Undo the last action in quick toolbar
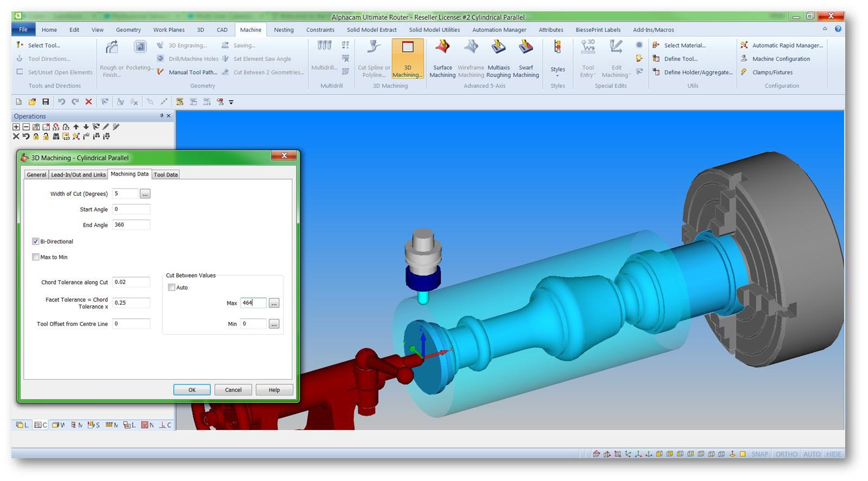868x481 pixels. click(x=61, y=102)
